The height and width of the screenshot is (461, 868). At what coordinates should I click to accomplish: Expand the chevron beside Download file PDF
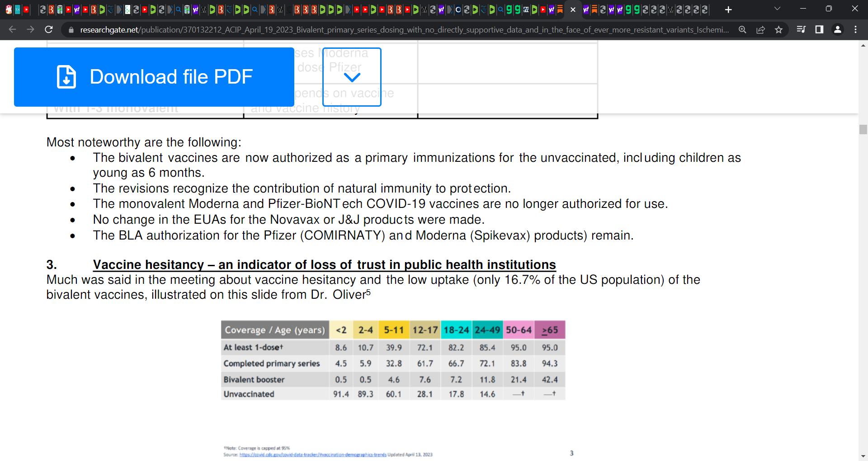click(x=352, y=77)
